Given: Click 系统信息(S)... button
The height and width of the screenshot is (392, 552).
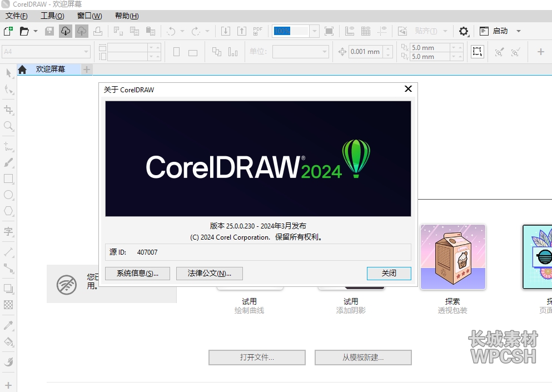Looking at the screenshot, I should point(138,274).
